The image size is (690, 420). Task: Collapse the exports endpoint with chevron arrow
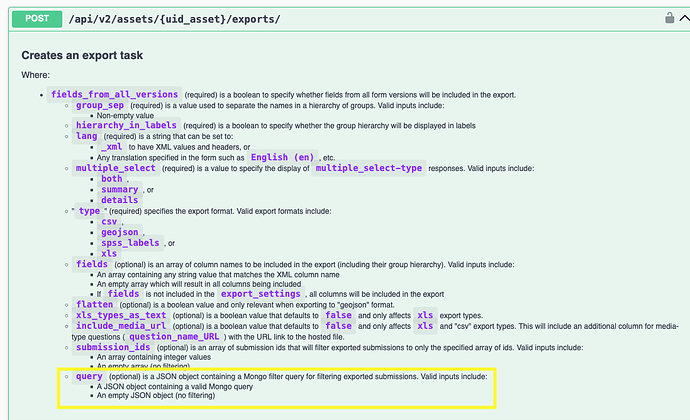pos(684,18)
